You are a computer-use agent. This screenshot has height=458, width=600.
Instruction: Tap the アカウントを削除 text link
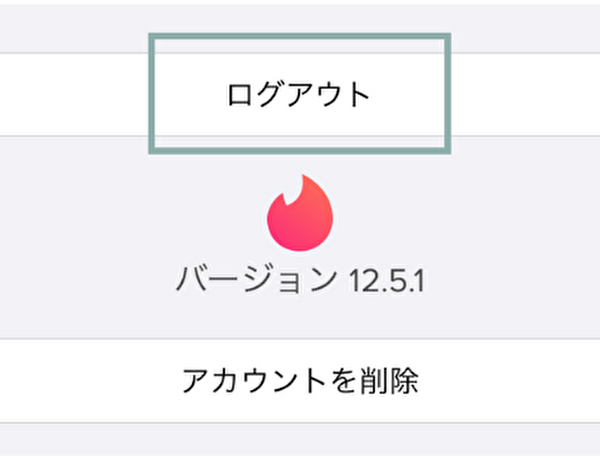pos(300,380)
